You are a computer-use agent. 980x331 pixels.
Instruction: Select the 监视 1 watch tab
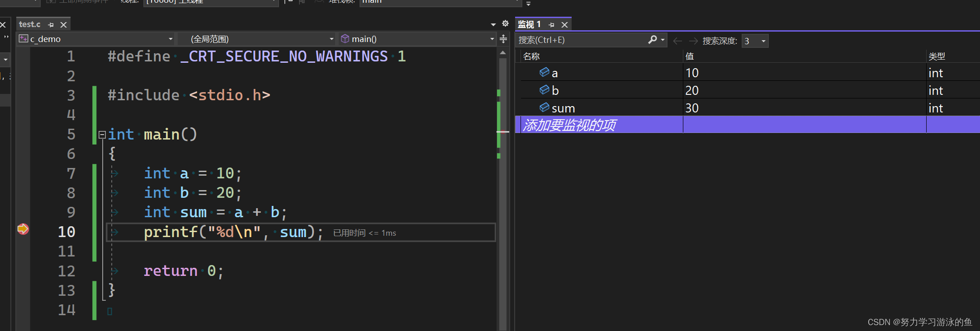(529, 24)
